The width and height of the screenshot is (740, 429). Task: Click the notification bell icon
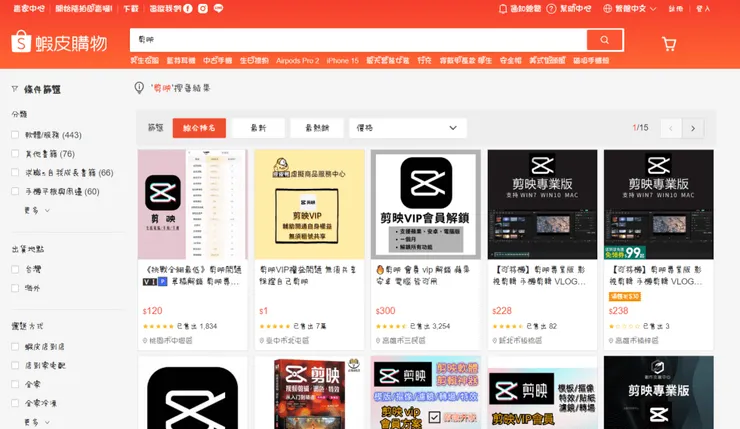503,8
